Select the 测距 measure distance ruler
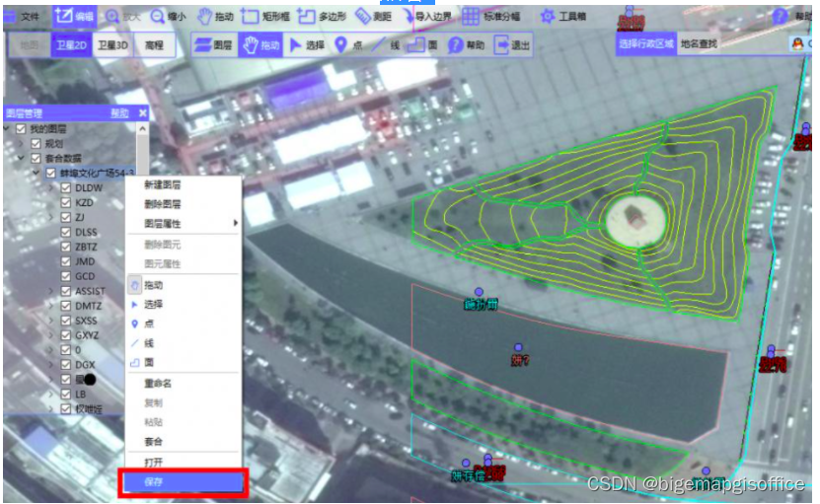This screenshot has width=820, height=504. [x=362, y=17]
